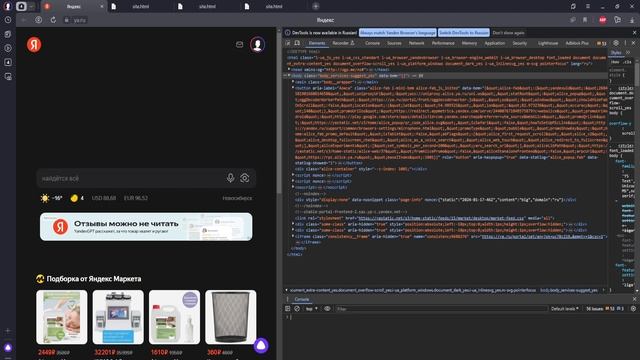Viewport: 640px width, 360px height.
Task: Open the new tab plus button
Action: [316, 6]
